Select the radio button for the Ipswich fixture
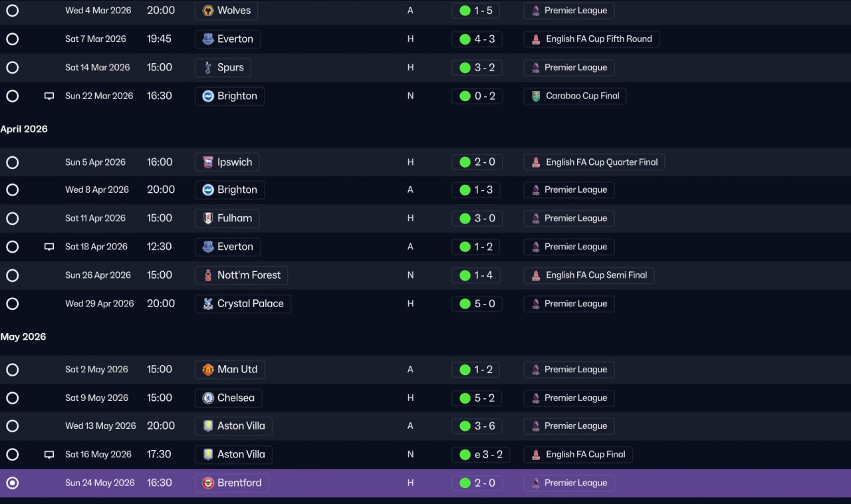The width and height of the screenshot is (851, 504). coord(12,162)
